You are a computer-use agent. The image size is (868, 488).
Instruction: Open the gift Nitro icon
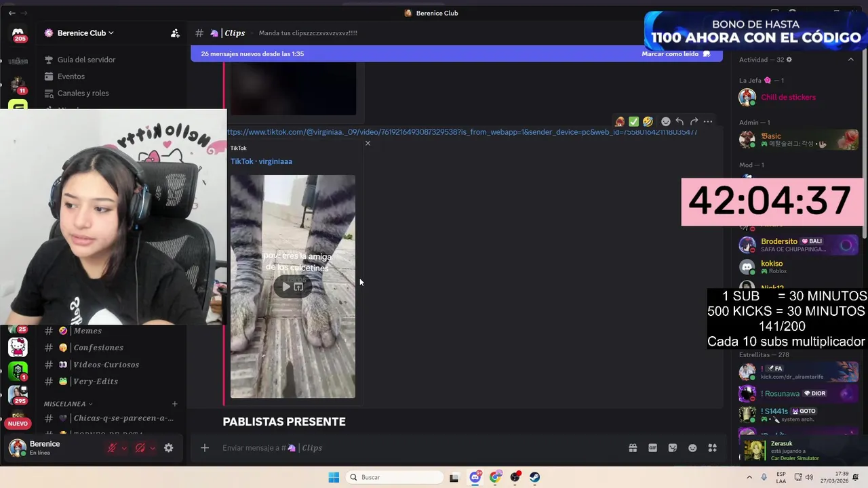[x=633, y=448]
